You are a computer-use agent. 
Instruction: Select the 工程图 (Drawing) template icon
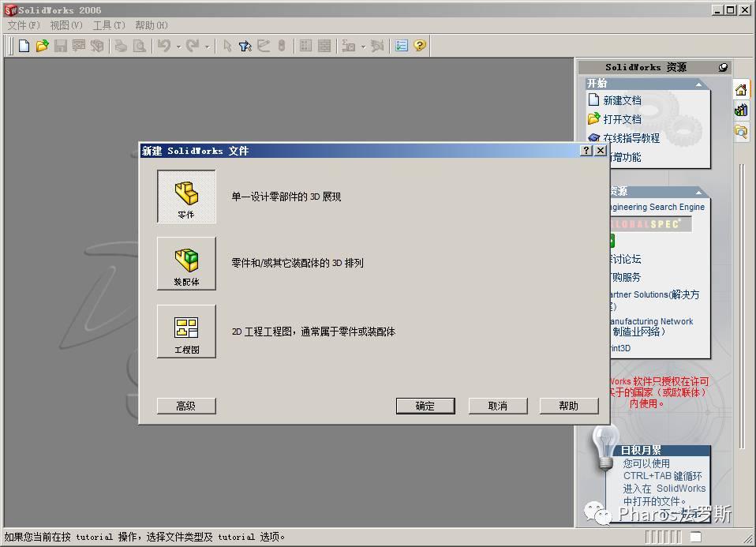pos(185,331)
